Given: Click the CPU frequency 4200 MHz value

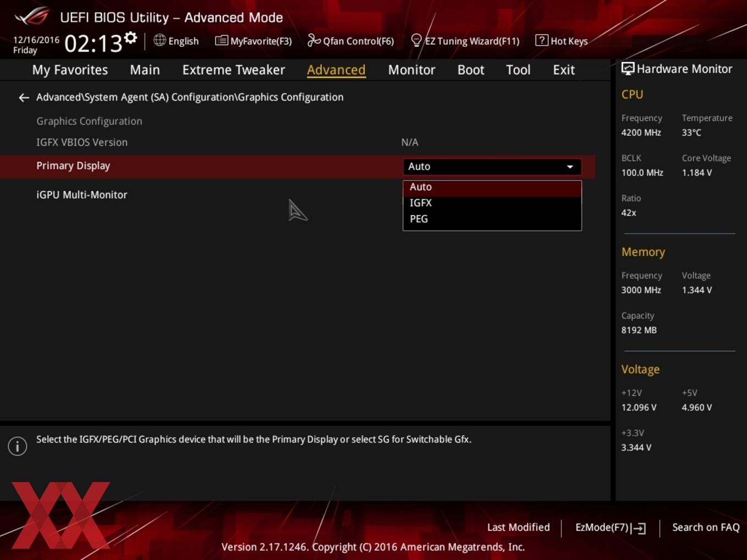Looking at the screenshot, I should click(x=641, y=133).
